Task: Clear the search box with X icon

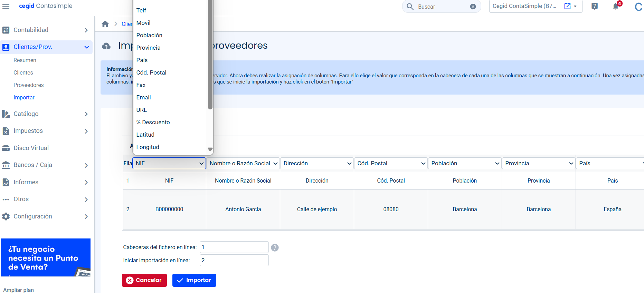Action: (473, 7)
